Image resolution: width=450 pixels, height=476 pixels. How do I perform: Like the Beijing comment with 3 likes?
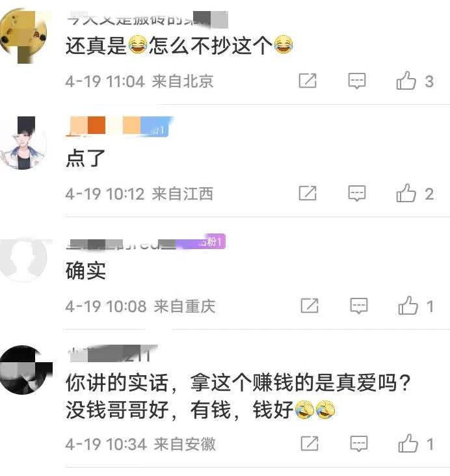(x=406, y=81)
